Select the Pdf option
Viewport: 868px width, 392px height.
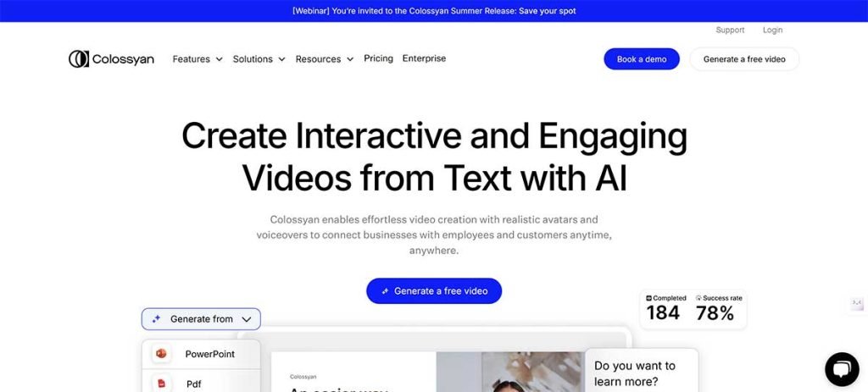(x=201, y=382)
